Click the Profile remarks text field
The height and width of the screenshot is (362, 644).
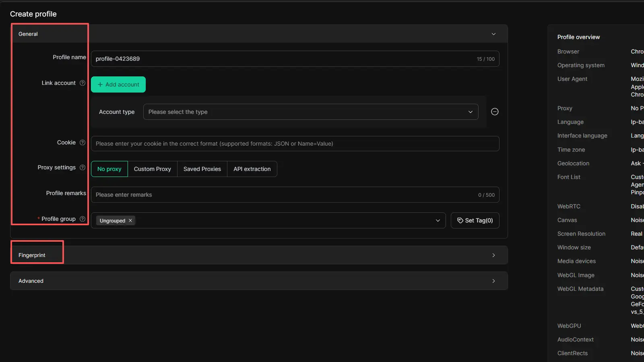(282, 195)
